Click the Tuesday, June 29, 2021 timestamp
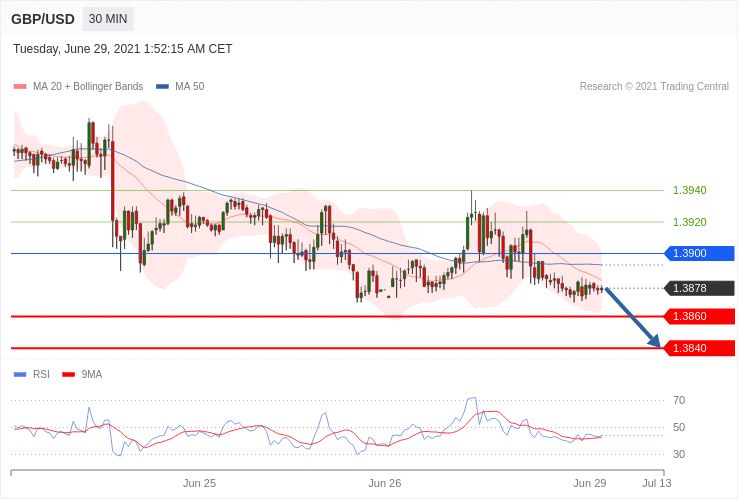738x500 pixels. (x=122, y=49)
